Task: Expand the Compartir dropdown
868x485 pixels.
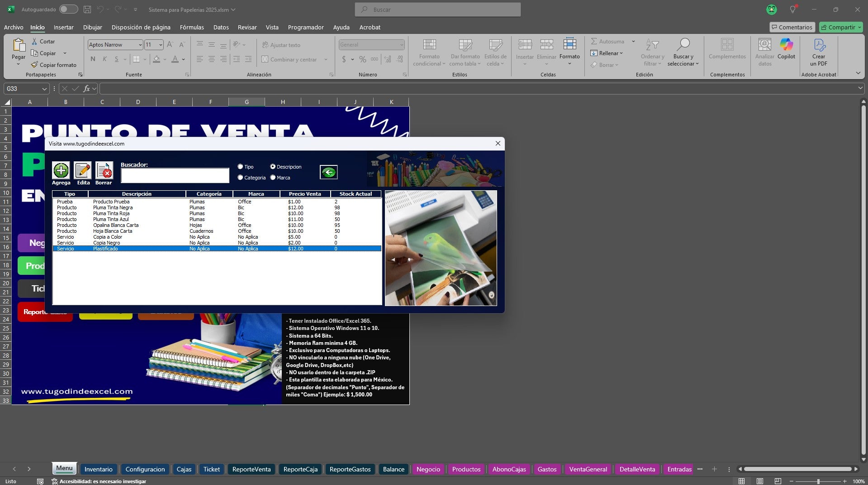Action: (860, 27)
